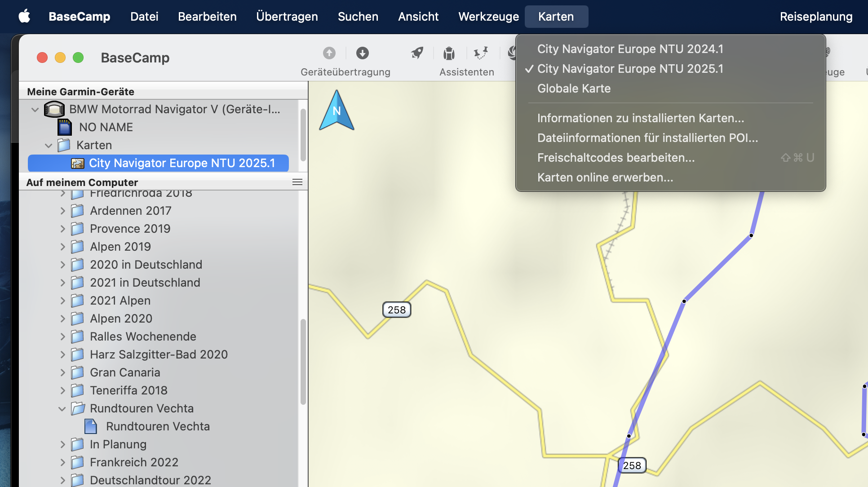Click the north compass arrow on map
The image size is (868, 487).
(337, 111)
